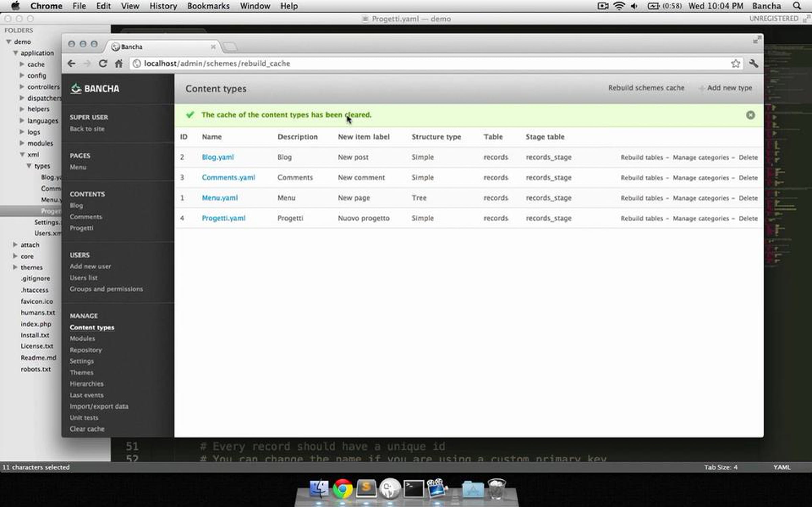Dismiss the green cache cleared notification
This screenshot has height=507, width=812.
point(750,115)
